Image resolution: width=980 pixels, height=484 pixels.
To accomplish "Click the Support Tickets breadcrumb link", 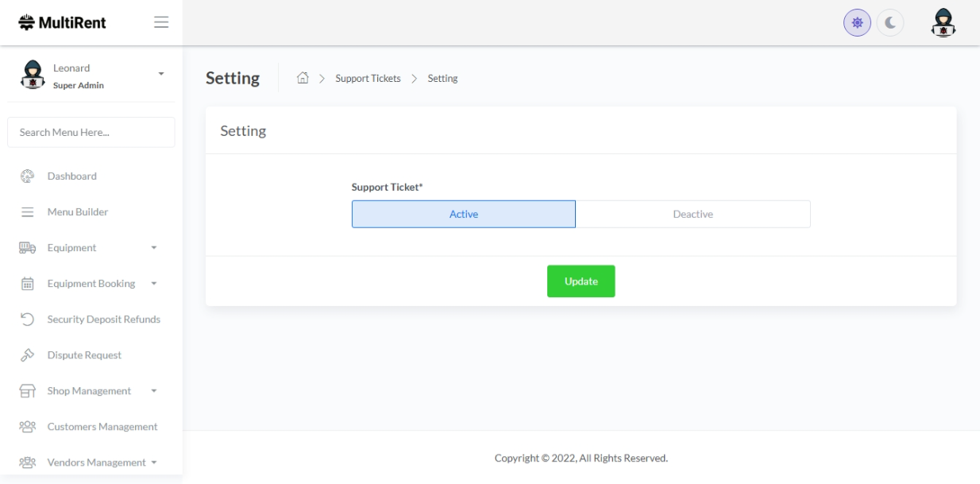I will [368, 79].
